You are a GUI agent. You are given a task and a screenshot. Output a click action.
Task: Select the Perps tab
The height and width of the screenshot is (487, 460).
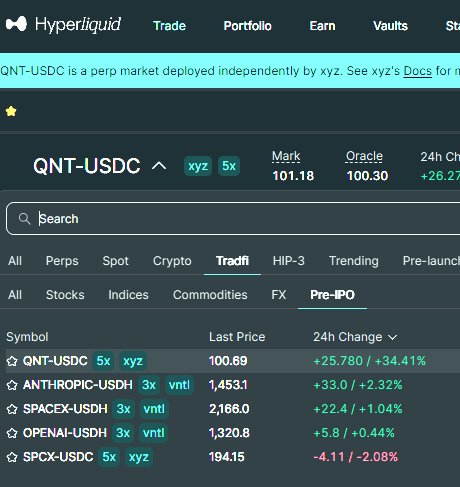click(62, 261)
